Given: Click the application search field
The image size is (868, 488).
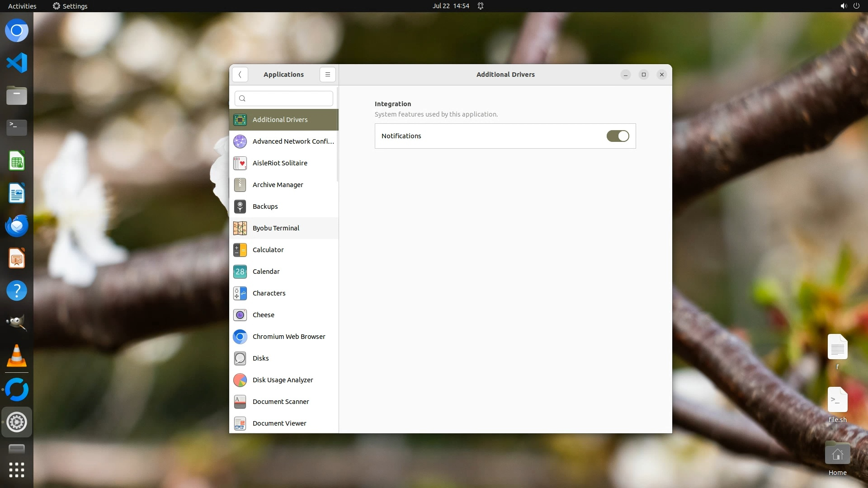Looking at the screenshot, I should click(284, 99).
